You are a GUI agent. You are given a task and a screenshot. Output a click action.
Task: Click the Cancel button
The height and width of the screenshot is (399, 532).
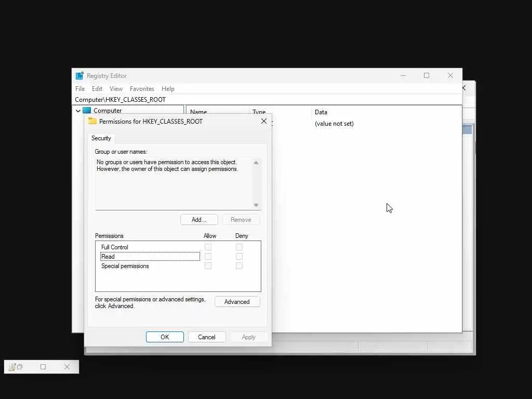(207, 337)
